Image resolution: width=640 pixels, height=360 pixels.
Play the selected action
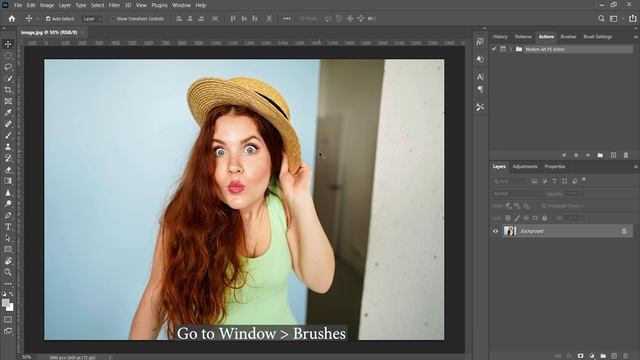click(588, 155)
